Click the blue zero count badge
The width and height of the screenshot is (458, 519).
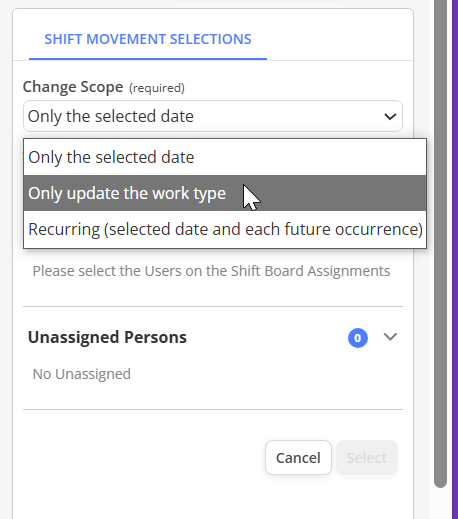tap(358, 338)
